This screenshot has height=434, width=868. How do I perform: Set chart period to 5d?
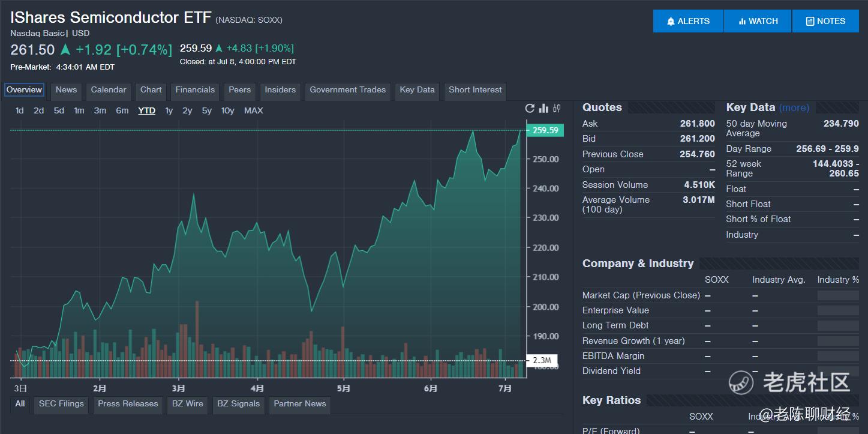coord(59,110)
